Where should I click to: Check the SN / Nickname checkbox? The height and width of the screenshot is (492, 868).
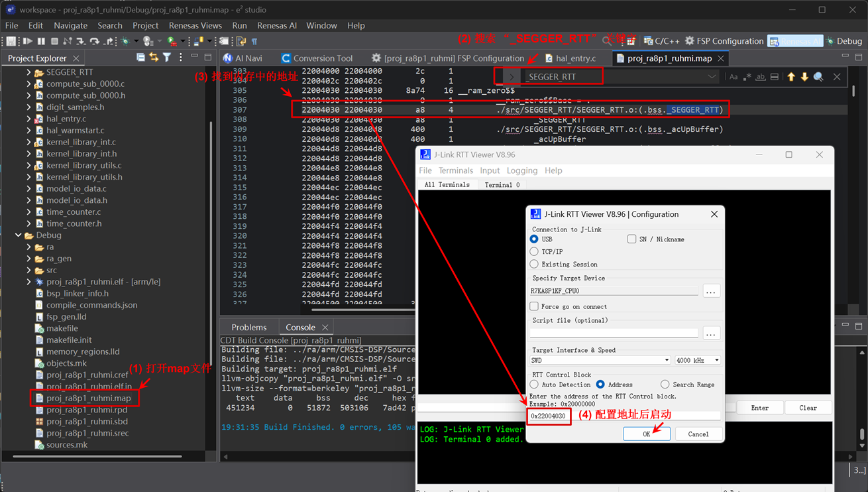[x=631, y=239]
